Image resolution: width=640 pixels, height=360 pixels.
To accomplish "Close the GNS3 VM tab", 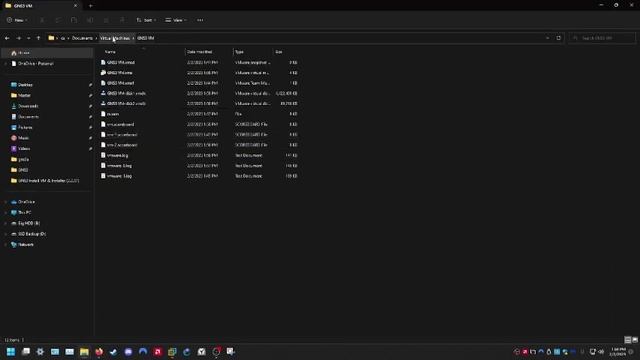I will pos(76,6).
